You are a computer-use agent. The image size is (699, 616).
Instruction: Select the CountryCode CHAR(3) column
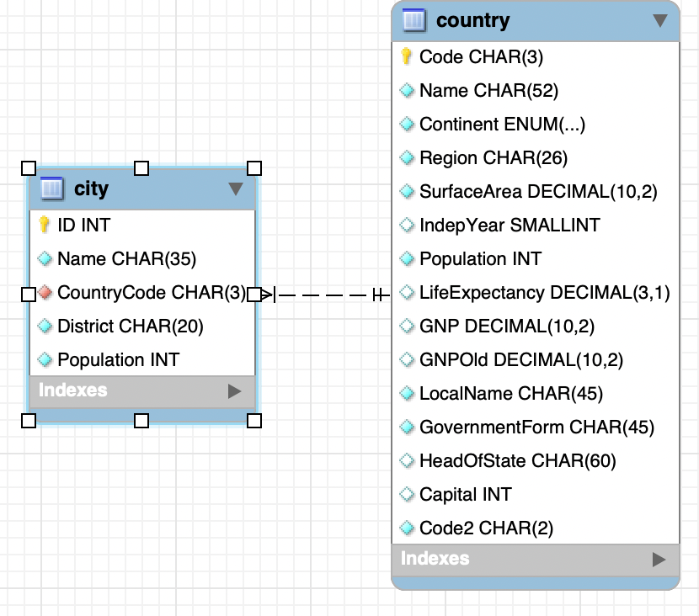pyautogui.click(x=142, y=293)
